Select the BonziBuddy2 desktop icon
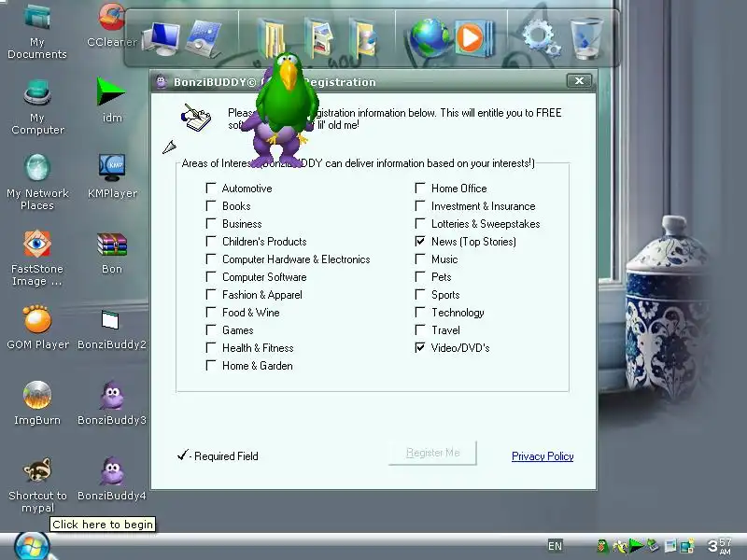The width and height of the screenshot is (747, 560). [112, 330]
